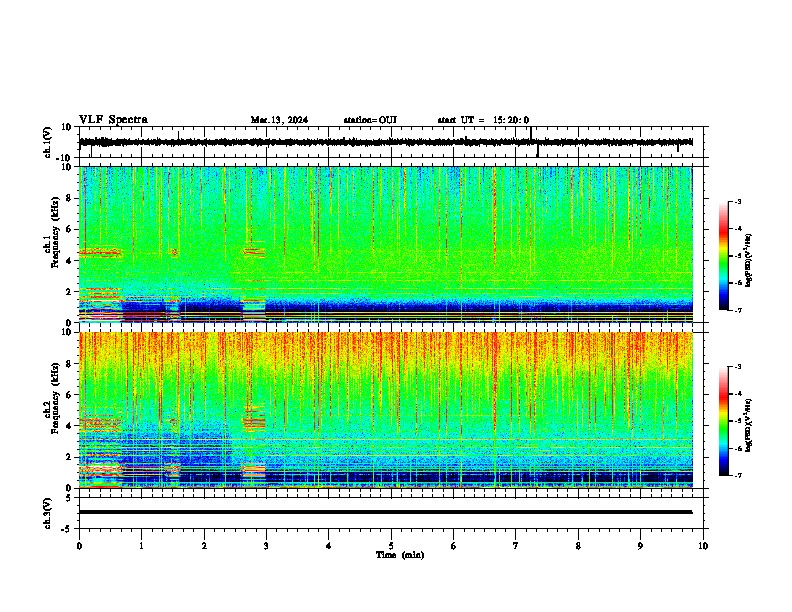Click the ch.1 spectrogram color bar
This screenshot has height=612, width=792.
coord(723,256)
